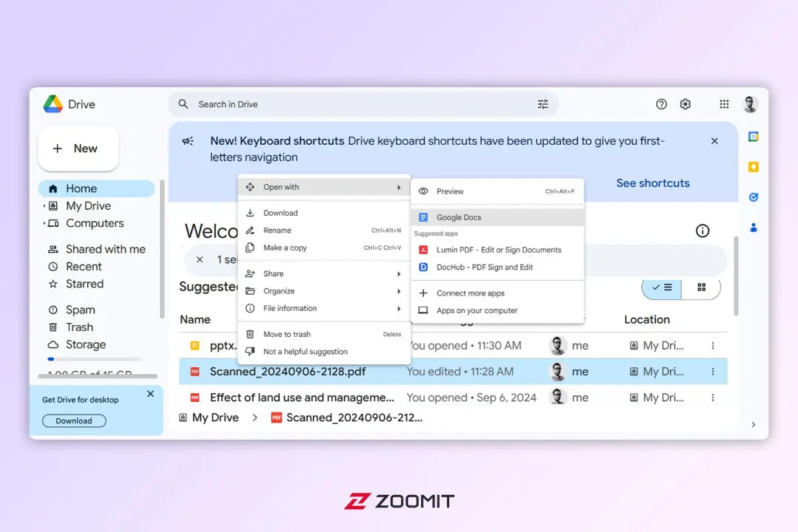The image size is (798, 532).
Task: Clear the 1 selected selection X
Action: (x=199, y=259)
